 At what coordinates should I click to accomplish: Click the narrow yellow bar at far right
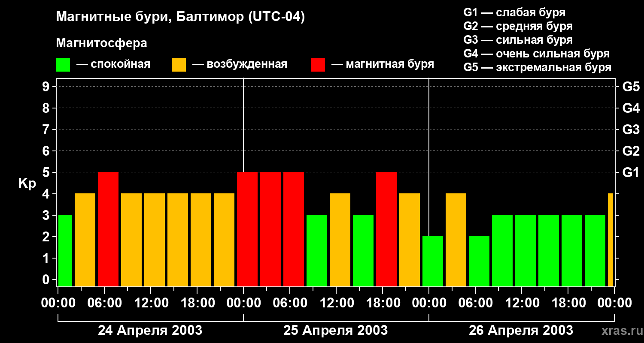pos(611,240)
